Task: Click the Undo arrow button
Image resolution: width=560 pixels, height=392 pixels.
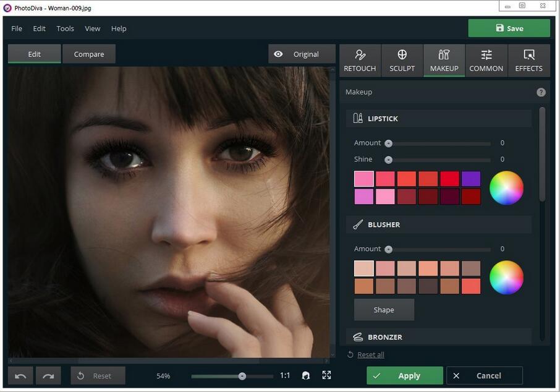Action: pos(20,375)
